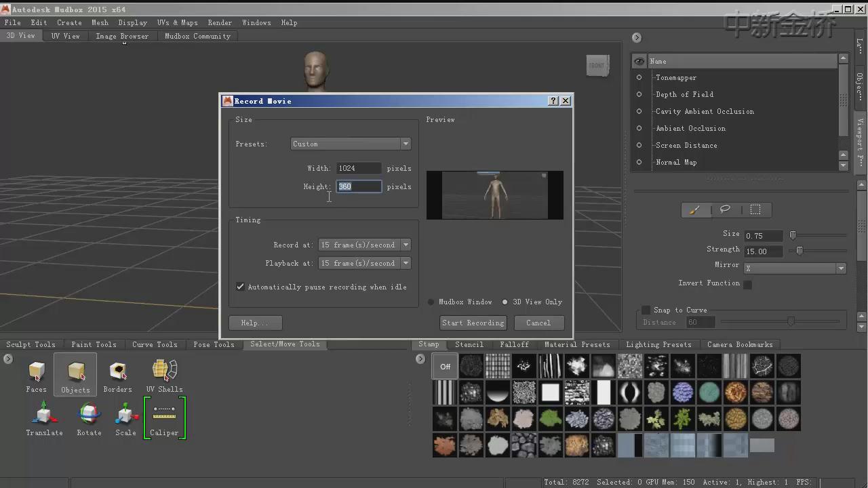Switch to Image Browser tab
868x488 pixels.
(122, 36)
